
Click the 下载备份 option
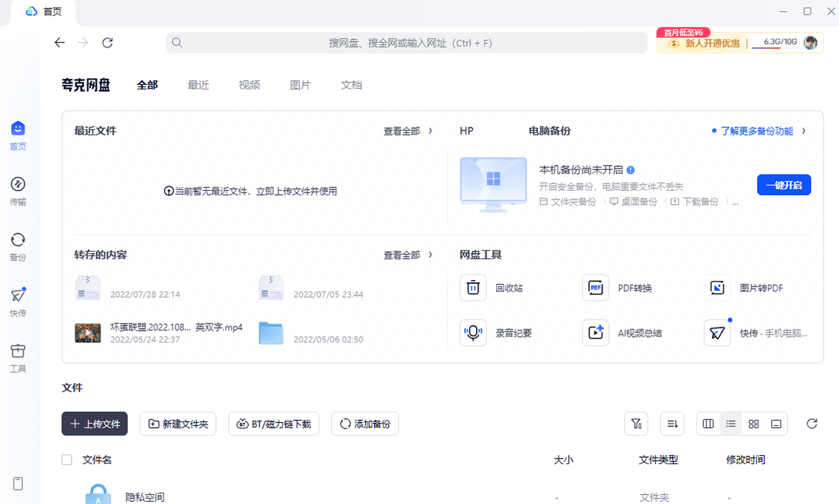(694, 201)
